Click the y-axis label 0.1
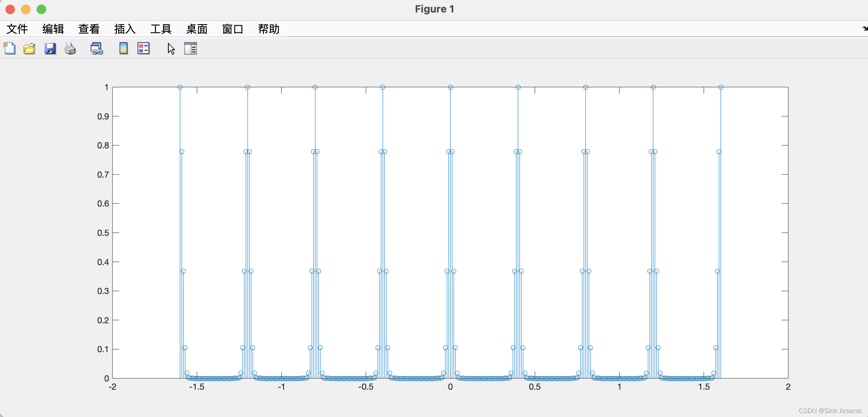This screenshot has height=417, width=868. (103, 349)
